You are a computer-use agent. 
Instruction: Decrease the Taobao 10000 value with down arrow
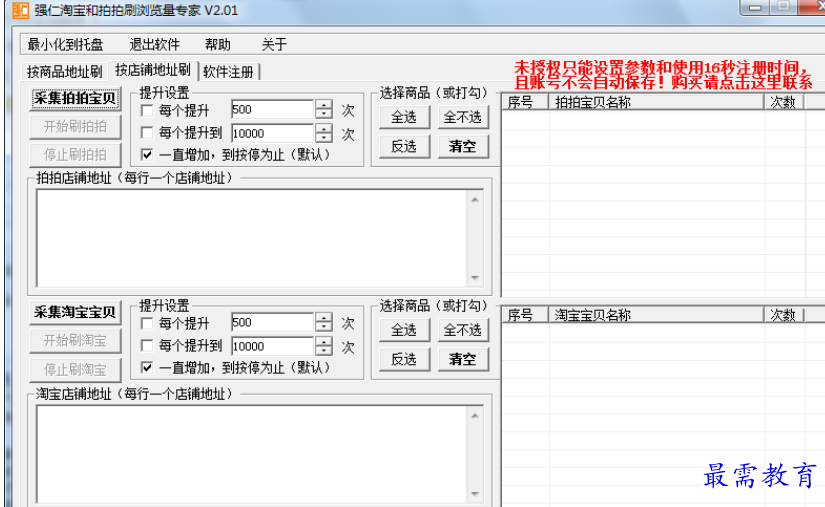[x=324, y=351]
